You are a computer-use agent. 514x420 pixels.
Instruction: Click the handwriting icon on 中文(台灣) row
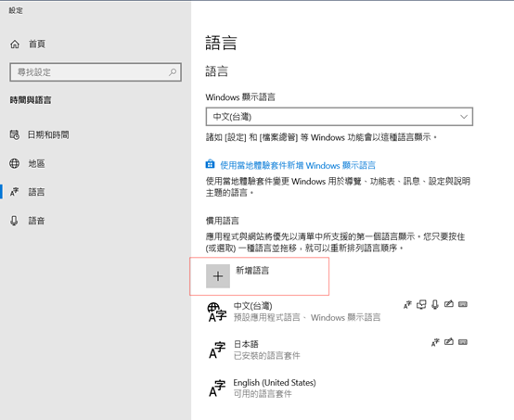click(449, 304)
